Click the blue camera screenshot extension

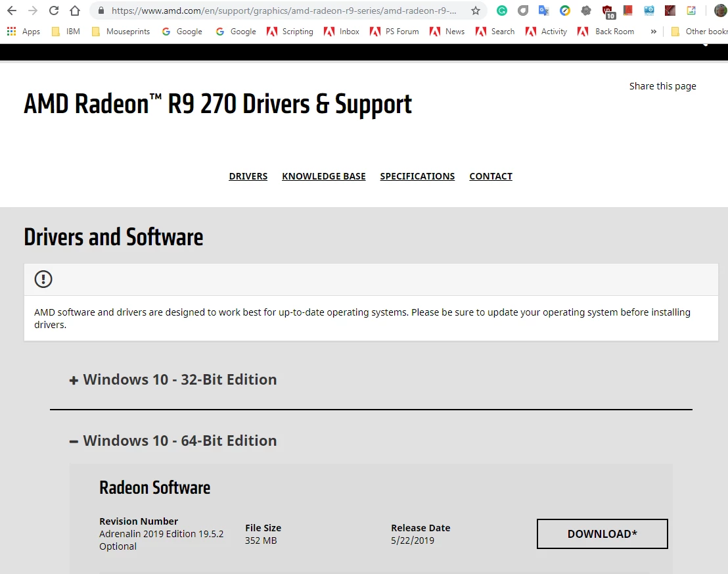point(649,11)
